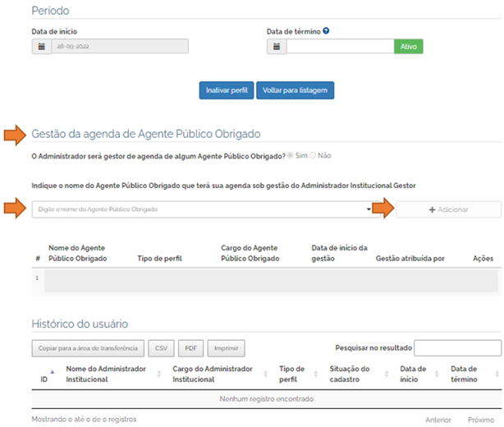Viewport: 504px width, 427px height.
Task: Click the help icon beside Data de término
Action: 326,31
